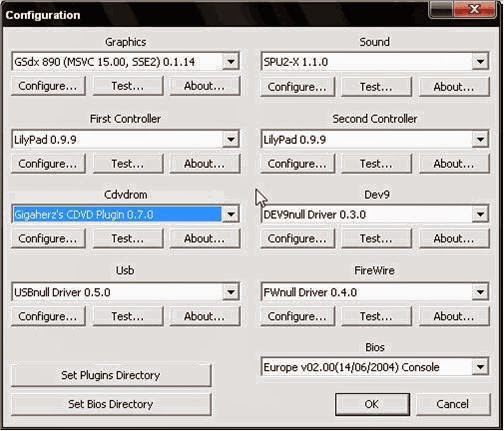Cancel the Configuration dialog
The image size is (504, 431).
(x=453, y=404)
